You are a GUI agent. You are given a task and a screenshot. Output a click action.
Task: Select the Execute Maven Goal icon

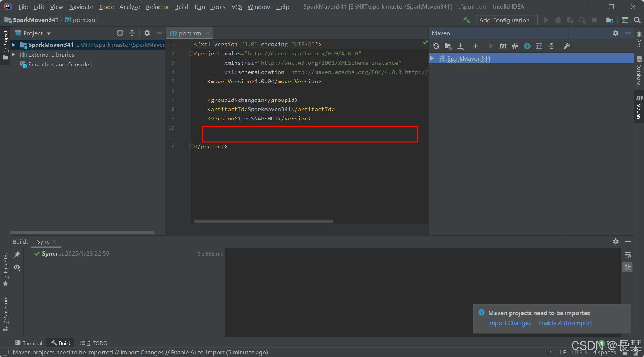[503, 46]
